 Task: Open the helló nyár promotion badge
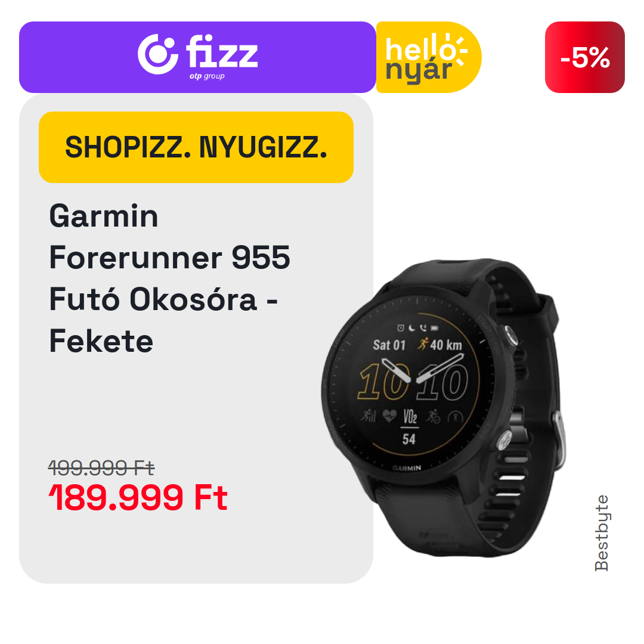428,57
